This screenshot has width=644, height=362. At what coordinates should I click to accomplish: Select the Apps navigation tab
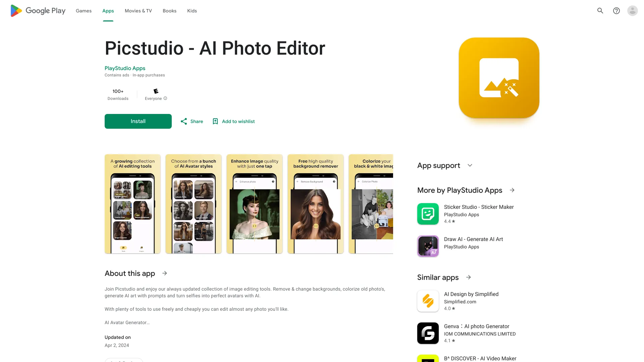pyautogui.click(x=108, y=11)
